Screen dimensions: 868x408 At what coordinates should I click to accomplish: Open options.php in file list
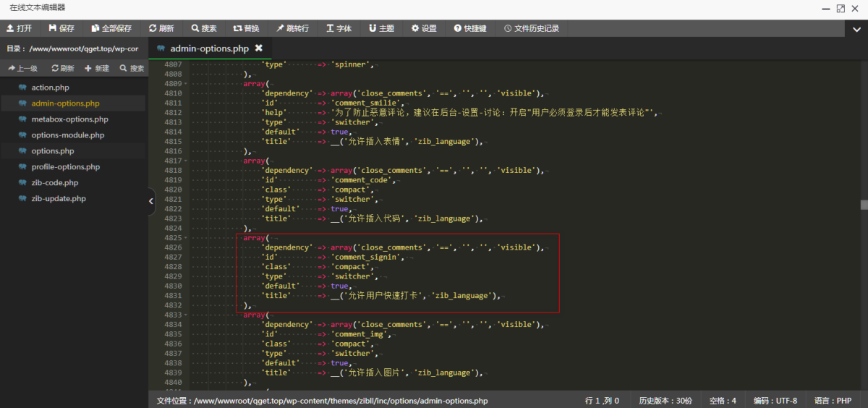coord(52,151)
